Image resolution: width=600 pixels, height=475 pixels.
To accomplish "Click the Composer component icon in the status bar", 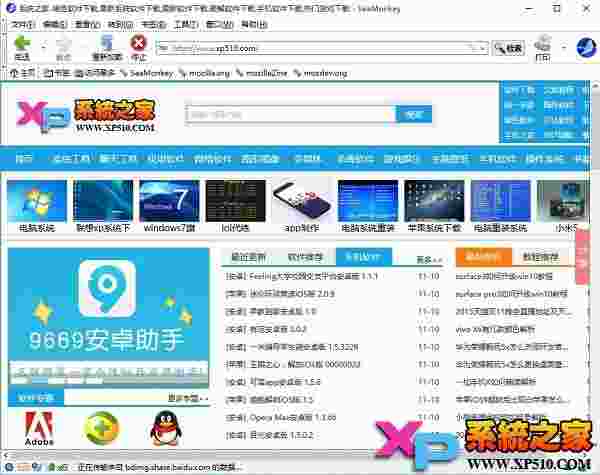I will [x=37, y=467].
